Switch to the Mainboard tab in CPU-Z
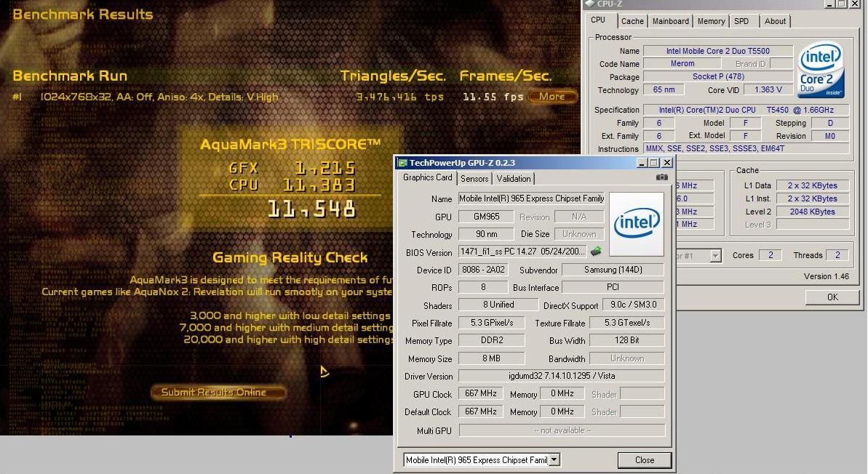 (x=670, y=21)
